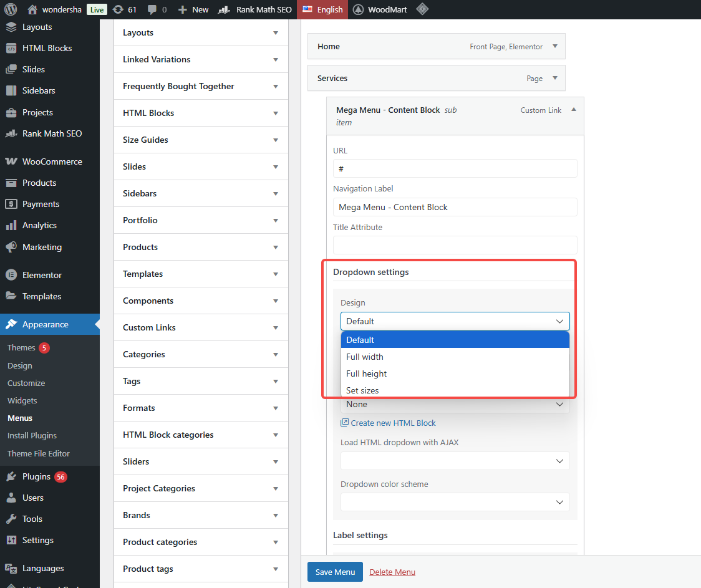The image size is (701, 588).
Task: Click the Marketing megaphone icon
Action: coord(12,246)
